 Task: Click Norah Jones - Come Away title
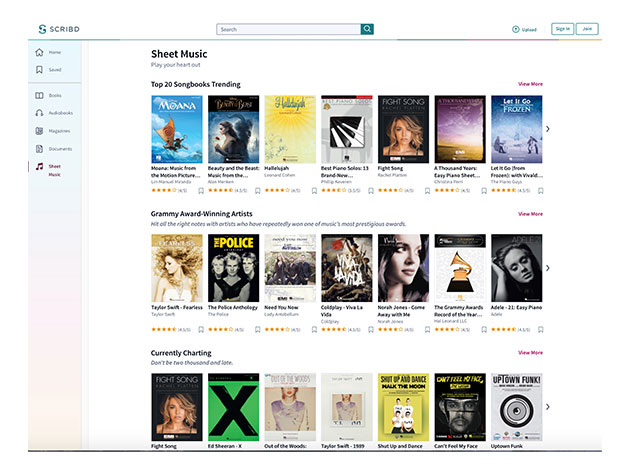[x=401, y=311]
